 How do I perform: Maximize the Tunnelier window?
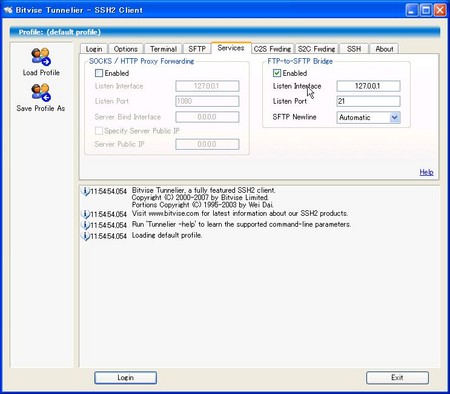[x=426, y=10]
